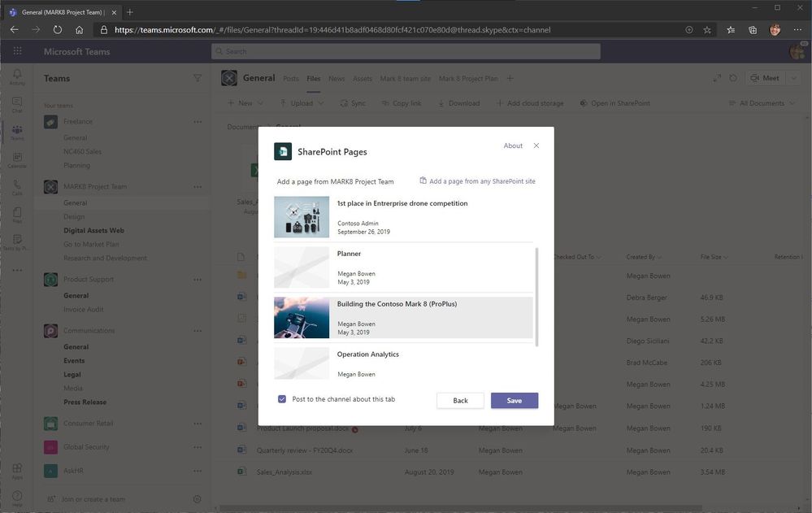Uncheck Post to the channel about this tab
812x513 pixels.
(x=282, y=399)
